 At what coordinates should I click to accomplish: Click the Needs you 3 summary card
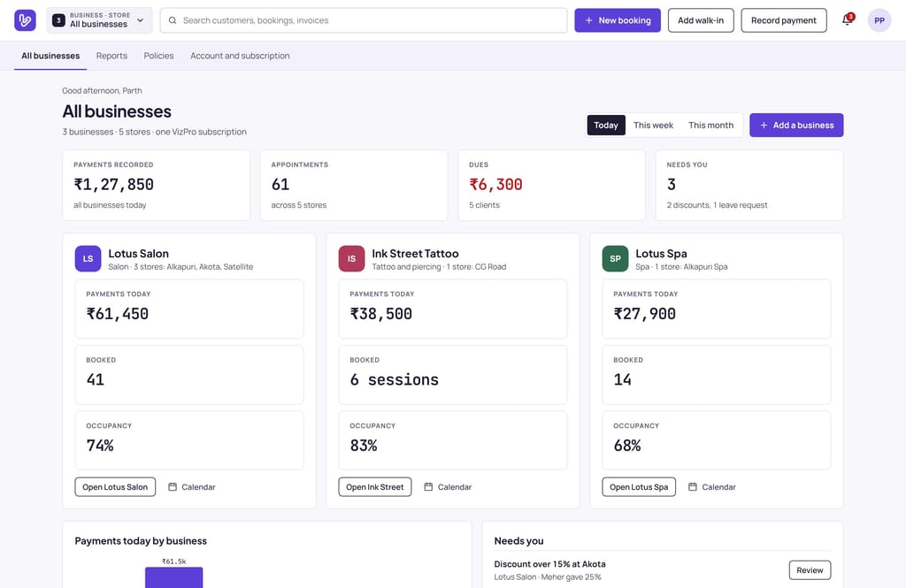749,186
